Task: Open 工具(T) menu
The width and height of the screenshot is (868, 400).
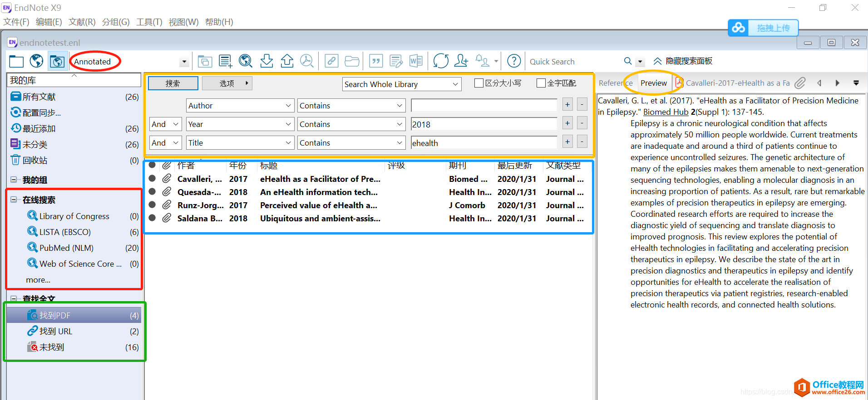Action: (149, 22)
